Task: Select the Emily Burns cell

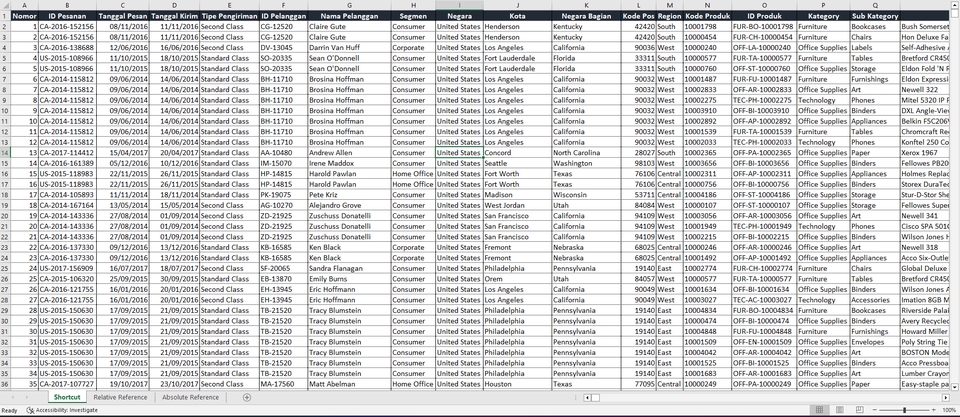Action: click(x=350, y=279)
